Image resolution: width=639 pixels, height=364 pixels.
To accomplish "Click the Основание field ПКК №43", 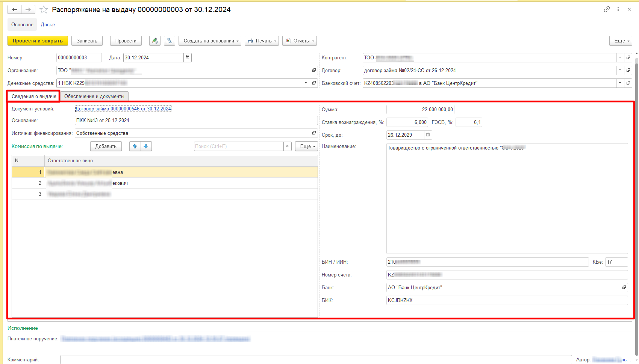I will click(x=196, y=121).
